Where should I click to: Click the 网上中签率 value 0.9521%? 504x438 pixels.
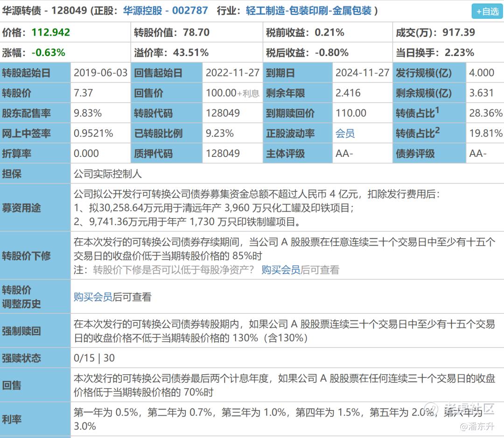[93, 133]
